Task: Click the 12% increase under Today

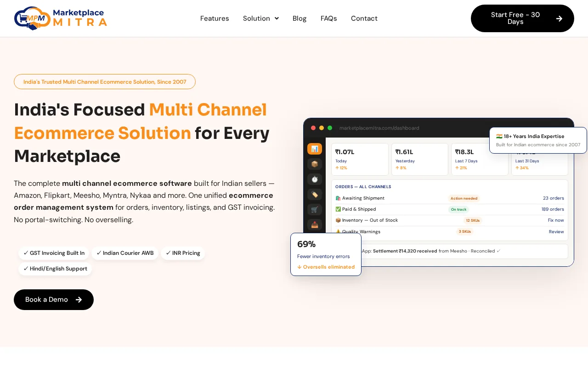Action: [x=341, y=168]
